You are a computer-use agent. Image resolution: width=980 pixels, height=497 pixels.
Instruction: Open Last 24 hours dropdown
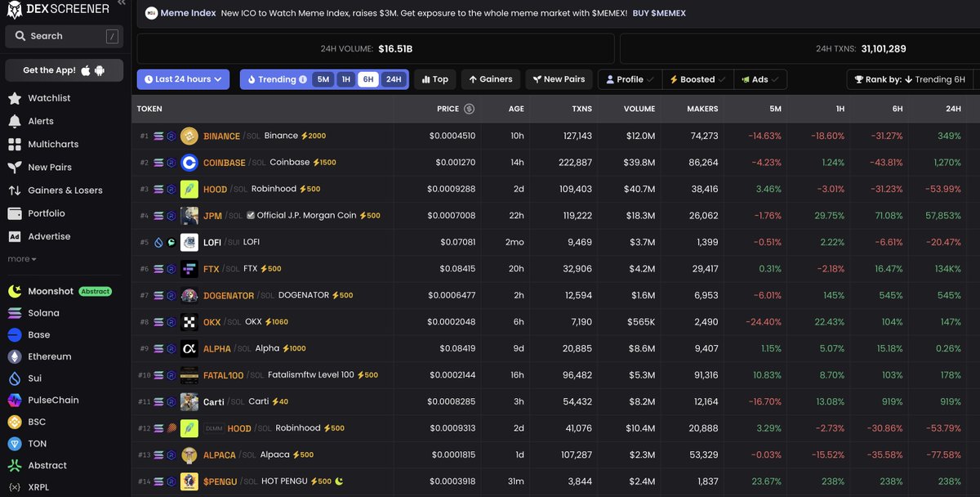(184, 79)
